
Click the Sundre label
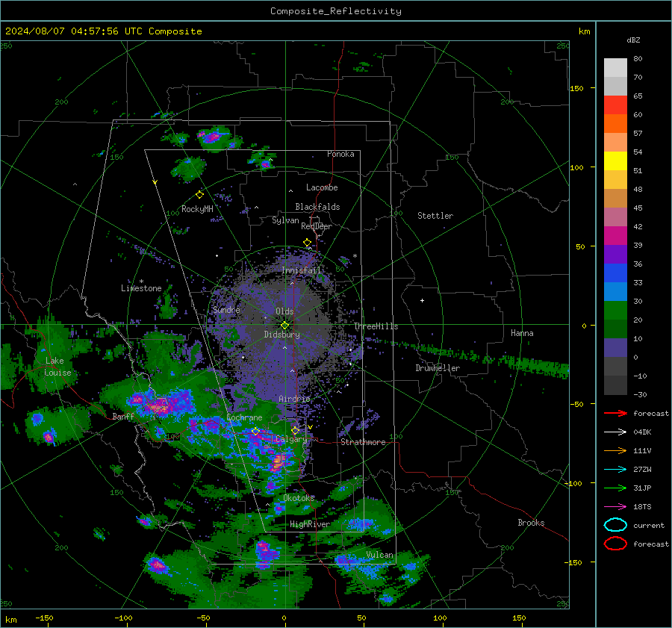(226, 310)
